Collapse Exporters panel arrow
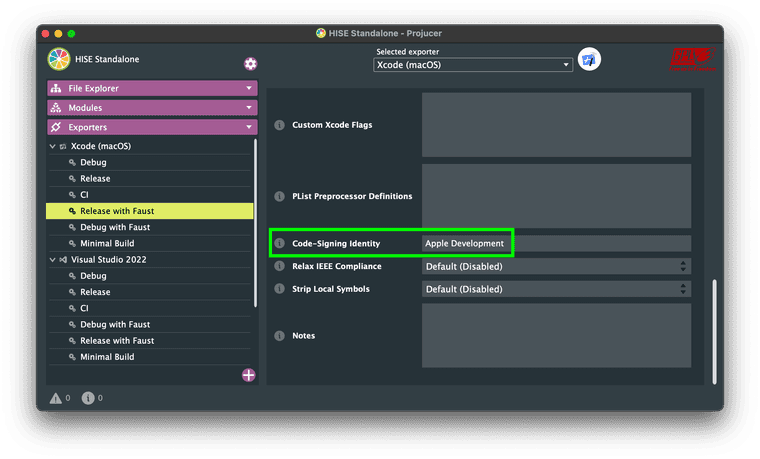Viewport: 760px width, 459px height. (x=249, y=127)
